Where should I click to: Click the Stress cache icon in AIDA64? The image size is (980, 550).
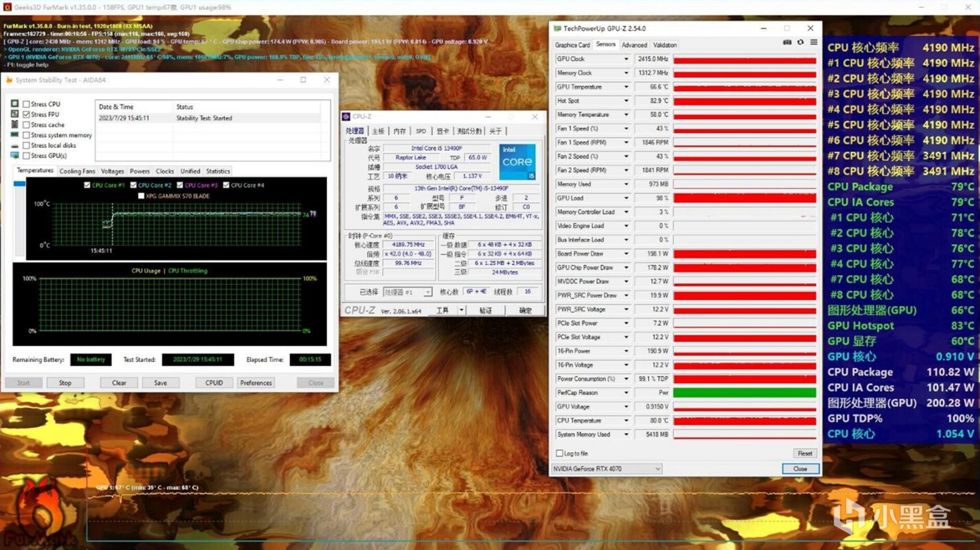[15, 124]
